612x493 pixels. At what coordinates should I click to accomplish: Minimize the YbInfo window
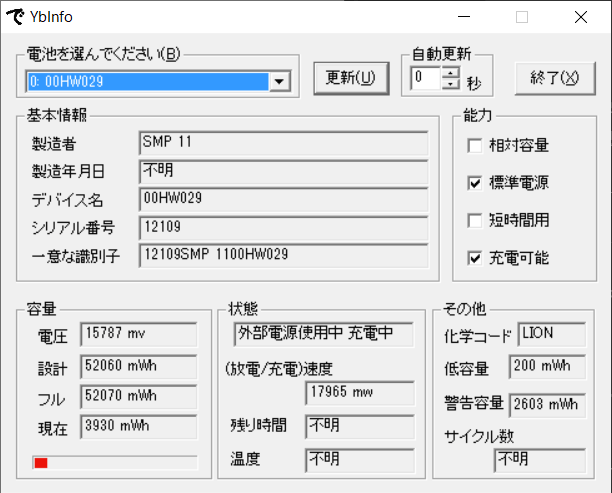tap(462, 17)
